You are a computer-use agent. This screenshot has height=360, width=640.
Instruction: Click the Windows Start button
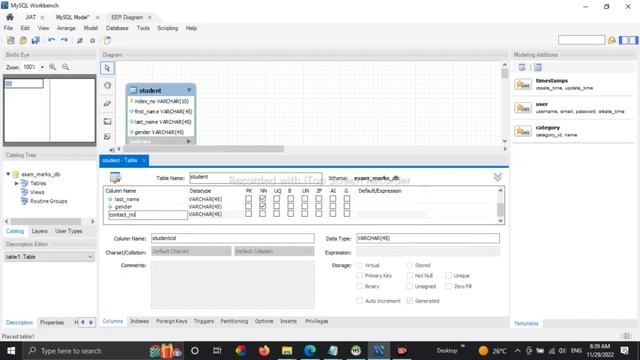[x=11, y=351]
